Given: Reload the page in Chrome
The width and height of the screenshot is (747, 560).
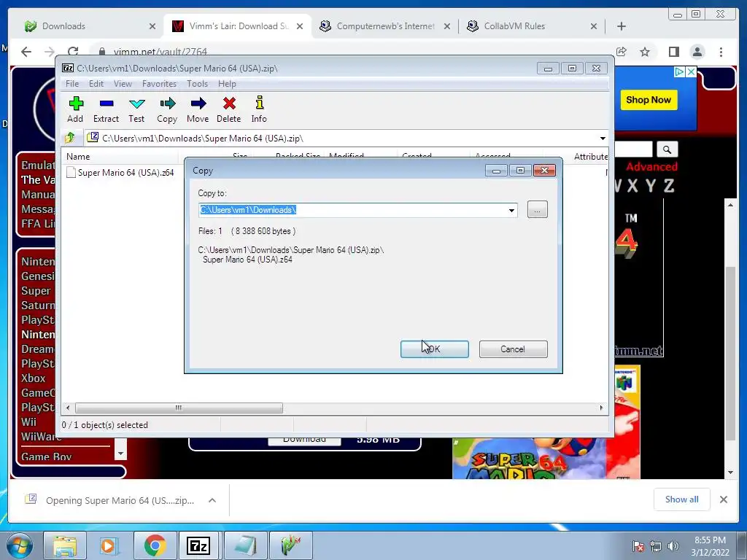Looking at the screenshot, I should coord(73,52).
